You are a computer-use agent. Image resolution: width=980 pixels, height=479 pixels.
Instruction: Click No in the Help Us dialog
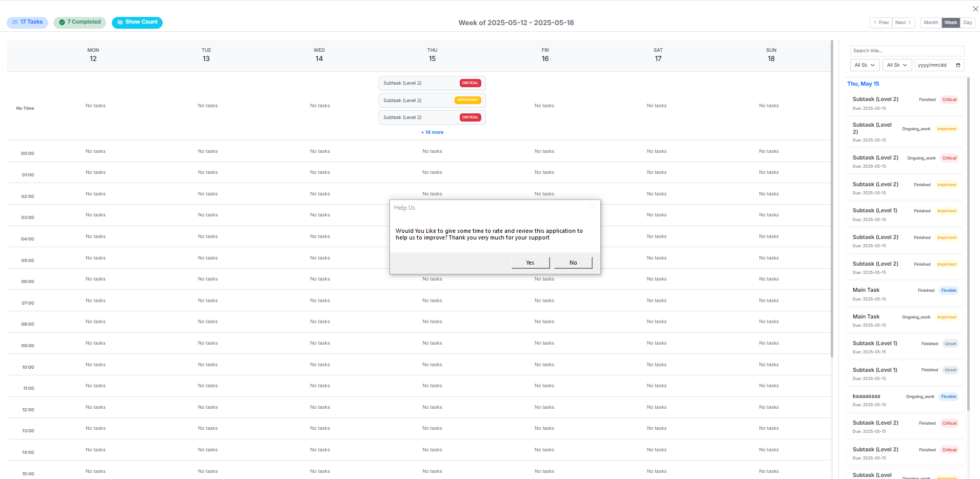pos(573,263)
